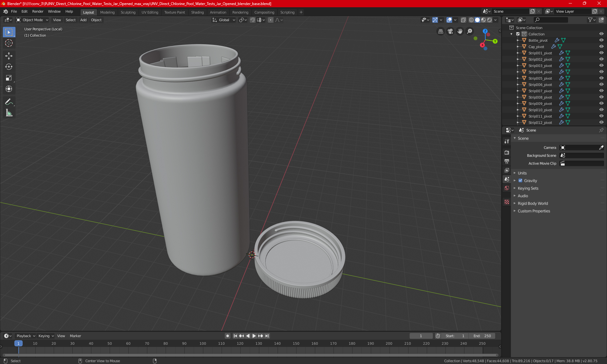Activate the Measure tool
The width and height of the screenshot is (607, 364).
click(9, 113)
